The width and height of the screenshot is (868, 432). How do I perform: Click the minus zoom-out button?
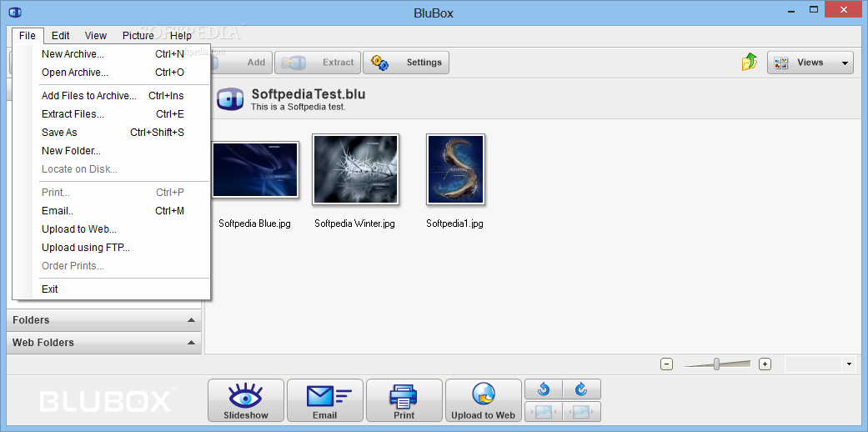click(666, 364)
